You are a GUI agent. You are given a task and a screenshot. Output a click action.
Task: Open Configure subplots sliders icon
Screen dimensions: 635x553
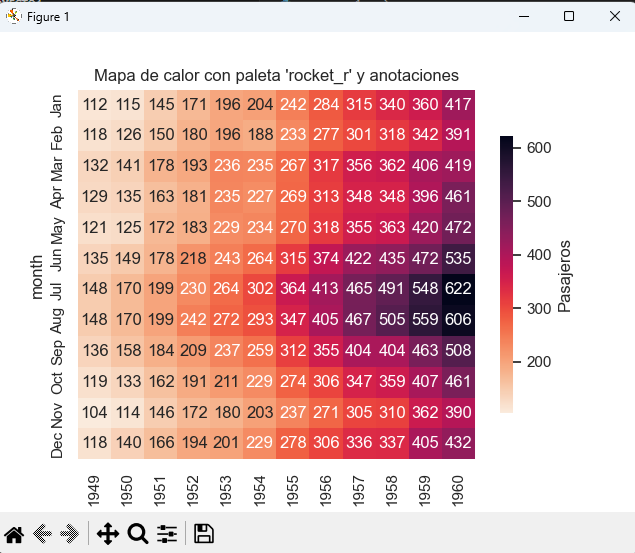167,534
